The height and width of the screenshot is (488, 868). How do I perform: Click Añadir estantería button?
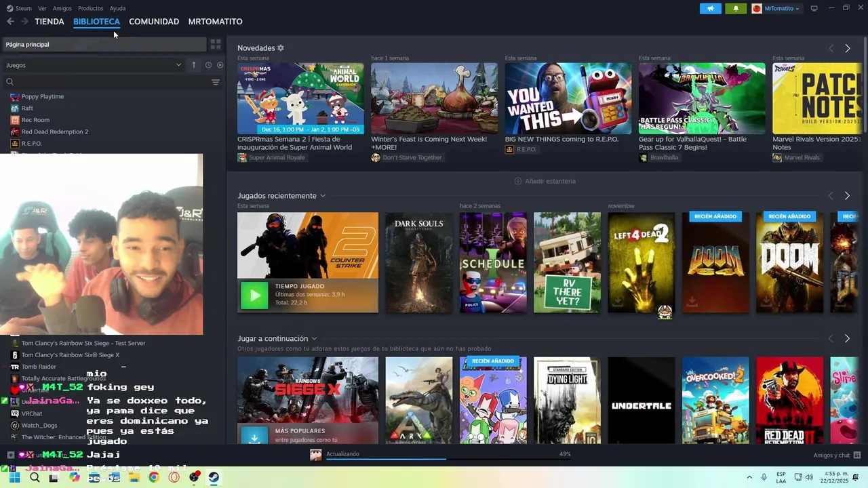point(545,181)
